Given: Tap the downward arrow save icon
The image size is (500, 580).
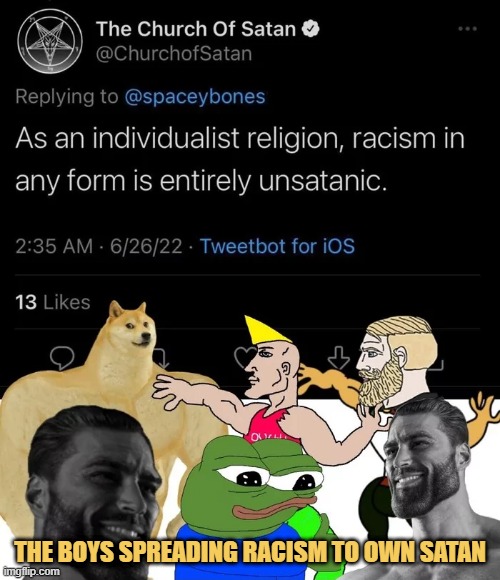Looking at the screenshot, I should pos(339,358).
